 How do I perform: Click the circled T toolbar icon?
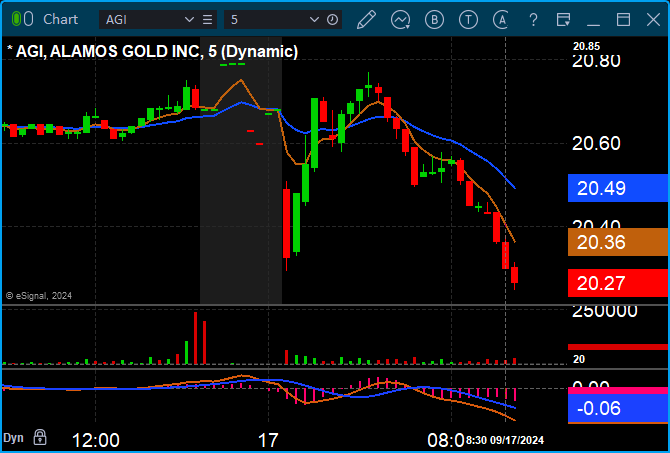coord(468,20)
